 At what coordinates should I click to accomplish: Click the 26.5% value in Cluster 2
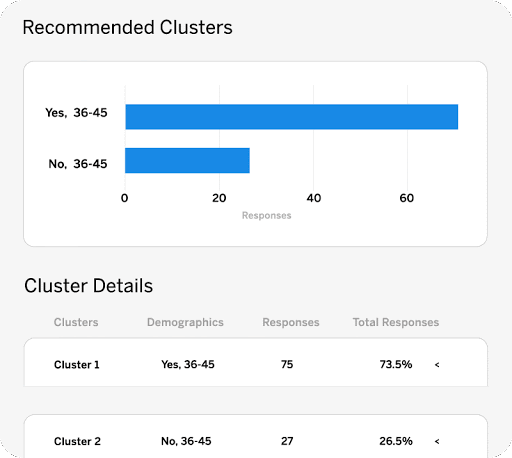396,441
